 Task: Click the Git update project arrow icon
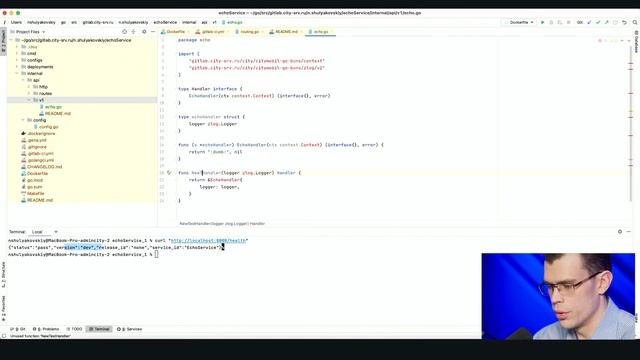589,22
